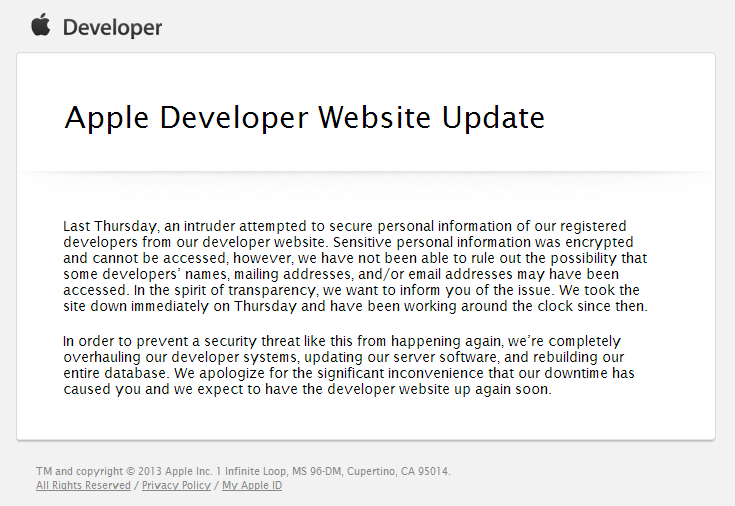Click the Developer wordmark in header

tap(112, 27)
